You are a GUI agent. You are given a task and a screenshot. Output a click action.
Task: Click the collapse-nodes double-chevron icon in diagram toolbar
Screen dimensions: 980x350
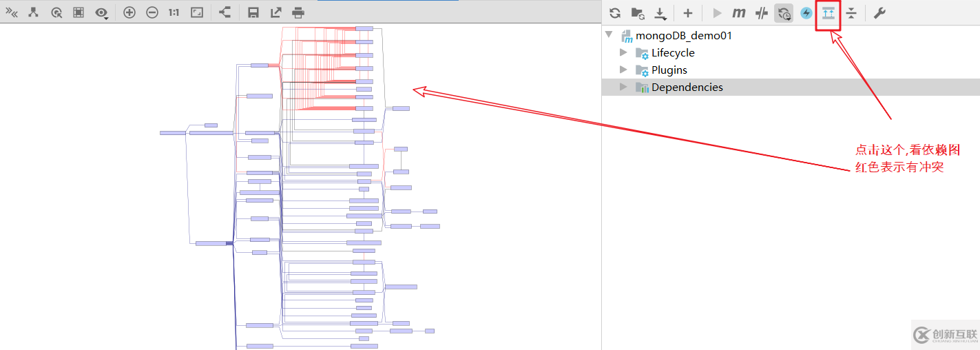(11, 12)
